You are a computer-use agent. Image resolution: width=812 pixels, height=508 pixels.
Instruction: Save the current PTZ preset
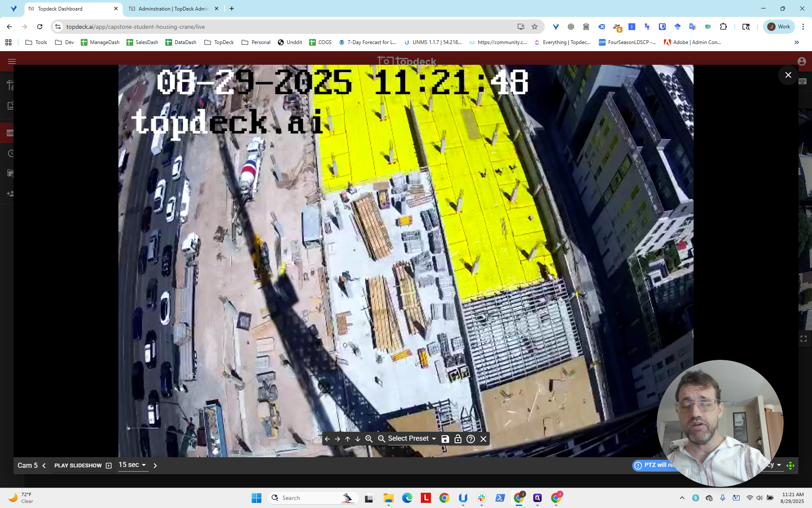[x=445, y=439]
